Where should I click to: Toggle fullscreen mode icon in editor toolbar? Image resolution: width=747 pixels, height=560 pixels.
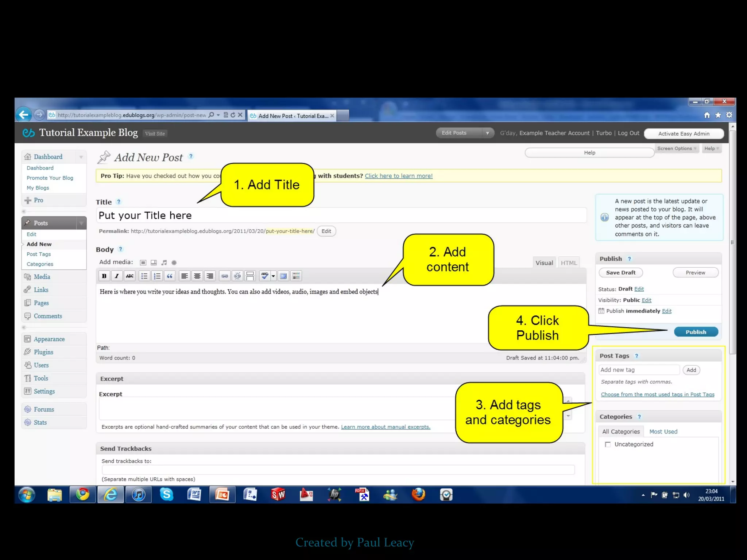283,276
